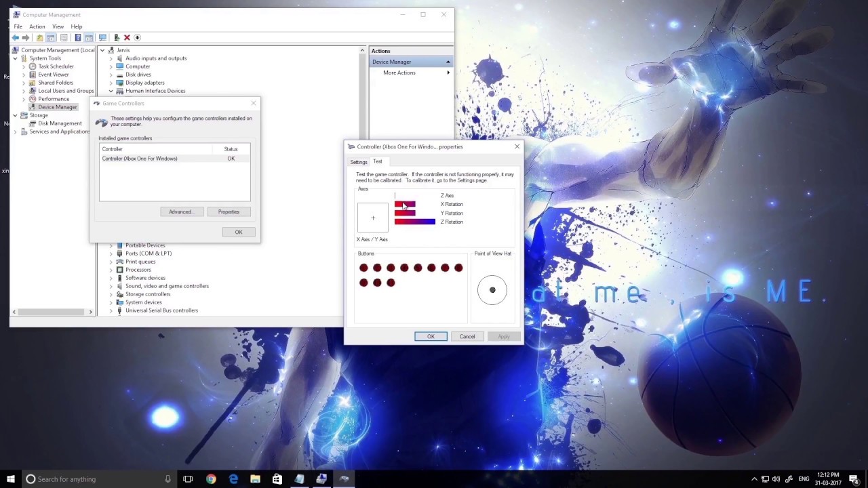Image resolution: width=868 pixels, height=488 pixels.
Task: Open Google Chrome from the taskbar
Action: (x=211, y=479)
